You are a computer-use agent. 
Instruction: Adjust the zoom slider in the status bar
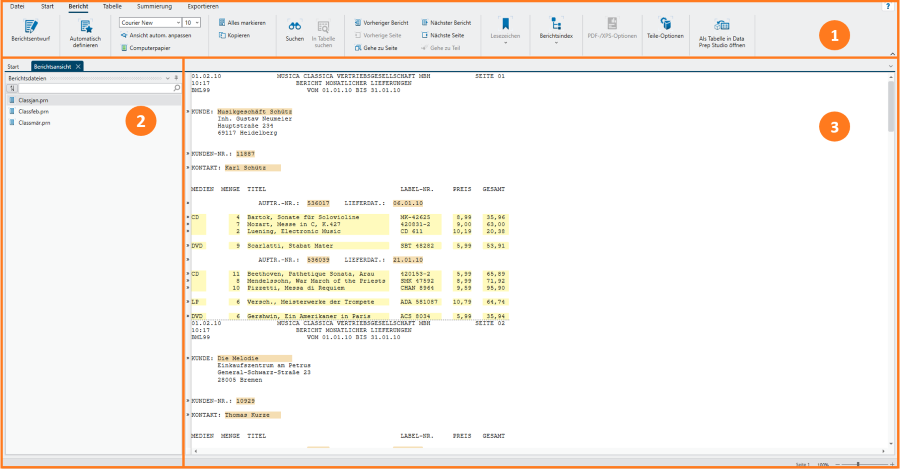click(x=858, y=464)
